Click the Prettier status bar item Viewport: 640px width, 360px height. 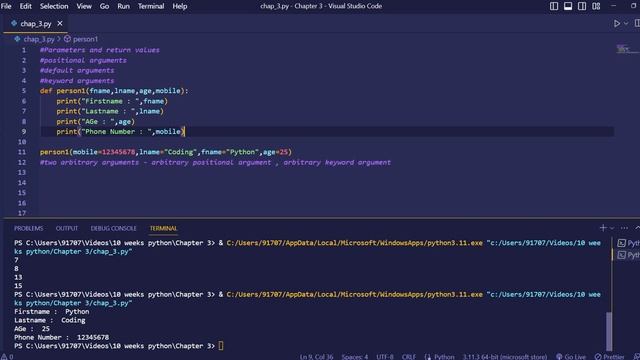609,357
